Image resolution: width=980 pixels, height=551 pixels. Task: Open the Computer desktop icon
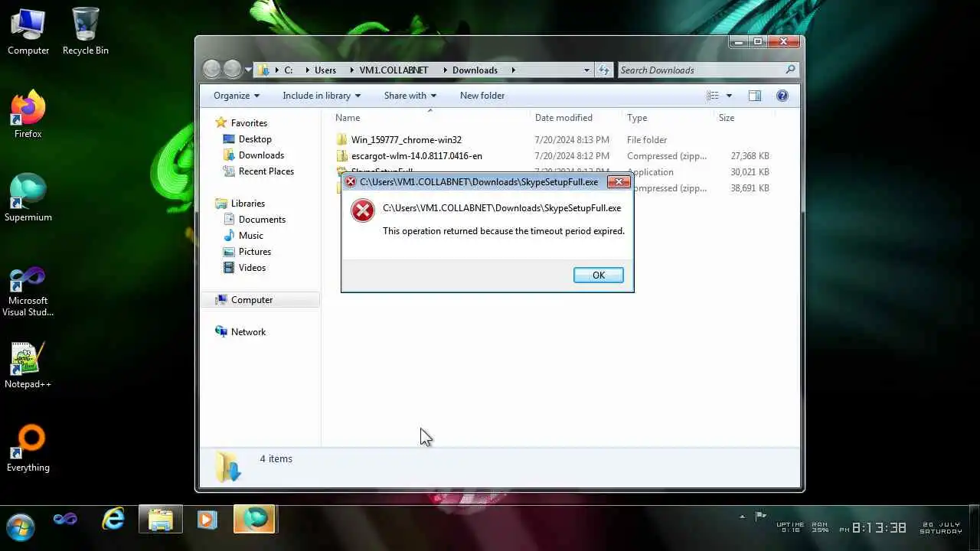(x=28, y=32)
